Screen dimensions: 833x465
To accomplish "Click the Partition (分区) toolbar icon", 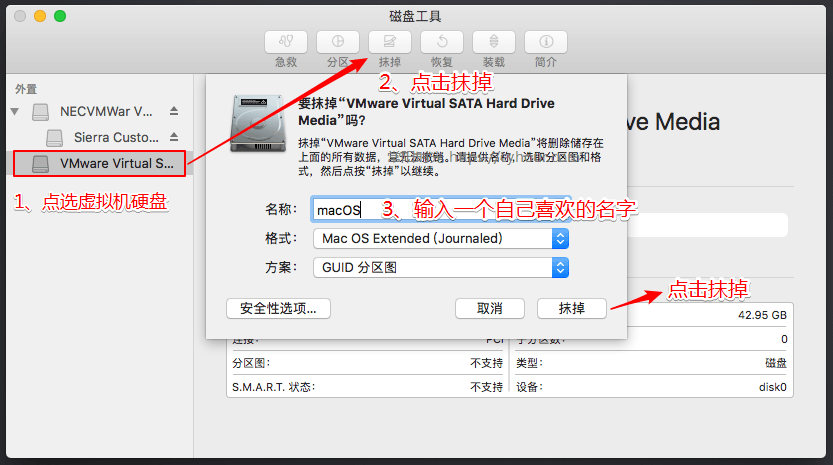I will [338, 42].
